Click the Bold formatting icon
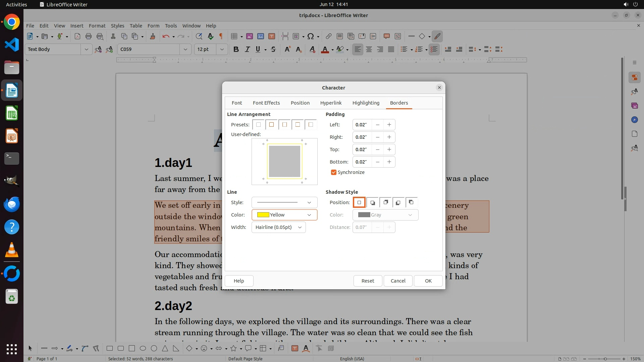This screenshot has width=644, height=362. (x=236, y=49)
